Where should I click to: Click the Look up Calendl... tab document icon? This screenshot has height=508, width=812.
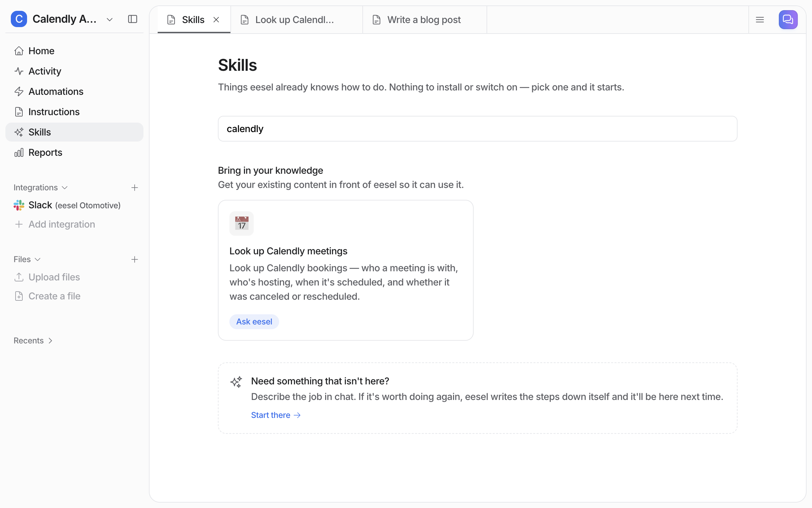(244, 20)
